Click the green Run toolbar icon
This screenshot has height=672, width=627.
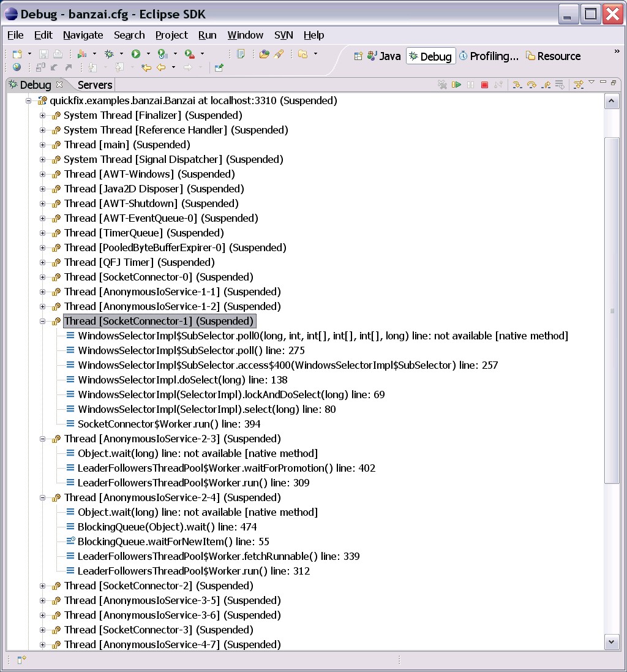[136, 54]
